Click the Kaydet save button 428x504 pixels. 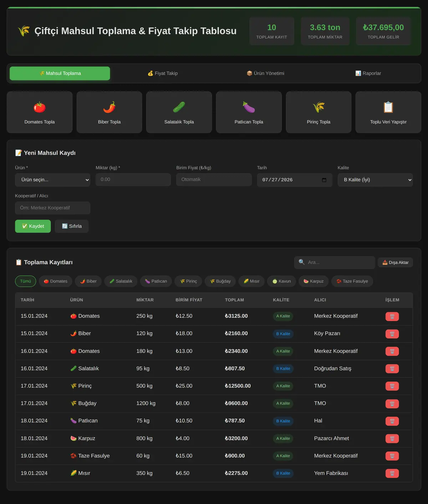[x=33, y=226]
